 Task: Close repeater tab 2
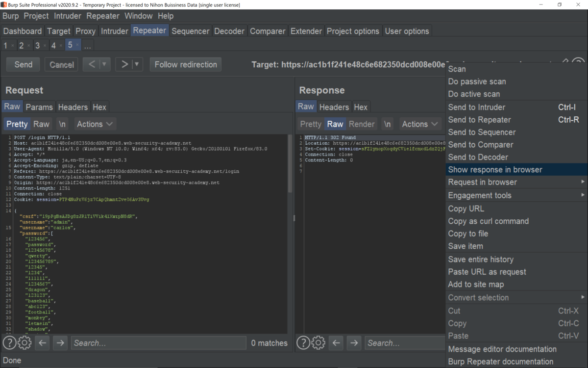29,46
